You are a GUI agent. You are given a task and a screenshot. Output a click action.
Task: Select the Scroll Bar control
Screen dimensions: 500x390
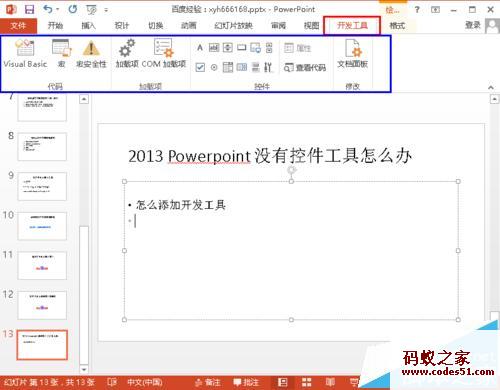(x=269, y=48)
